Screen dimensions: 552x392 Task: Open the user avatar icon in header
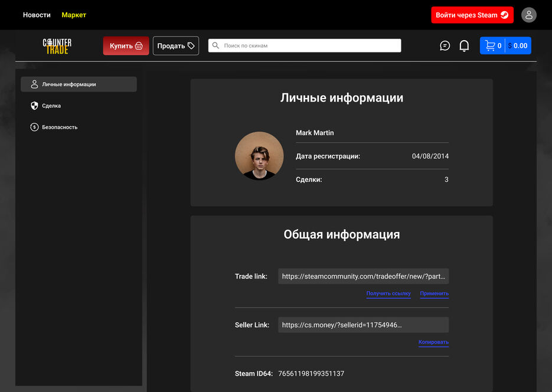coord(528,15)
